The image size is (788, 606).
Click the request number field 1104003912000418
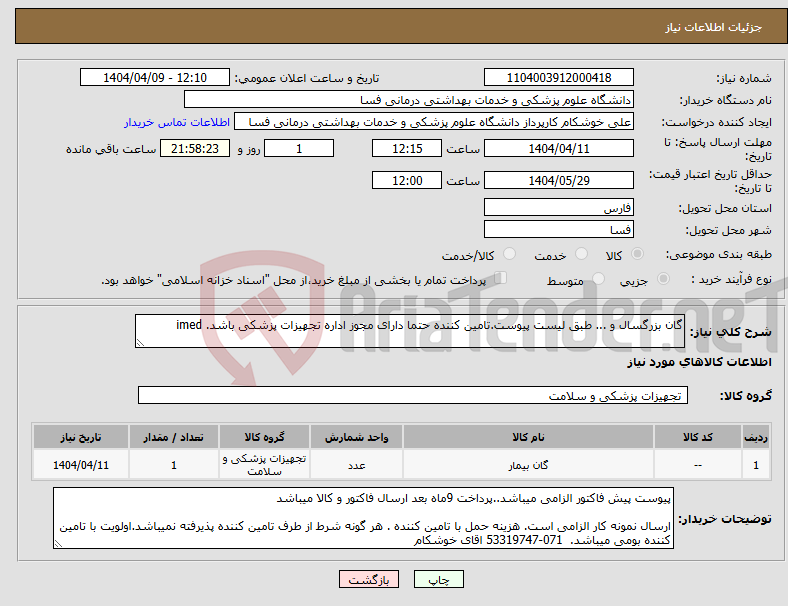click(558, 77)
